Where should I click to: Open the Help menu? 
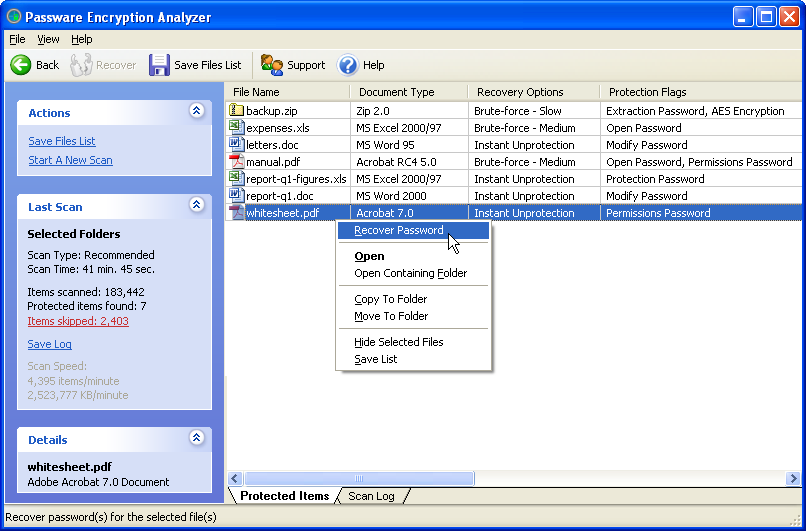click(82, 39)
